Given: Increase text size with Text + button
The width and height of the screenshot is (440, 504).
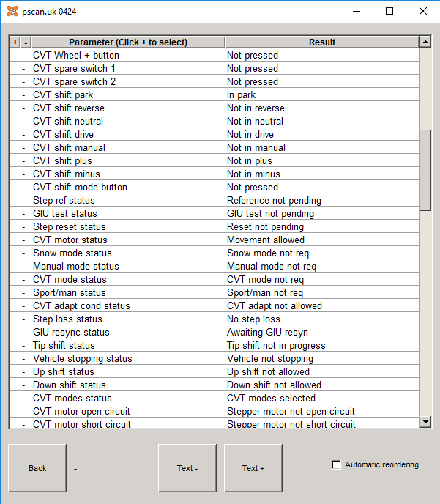Looking at the screenshot, I should (x=253, y=468).
